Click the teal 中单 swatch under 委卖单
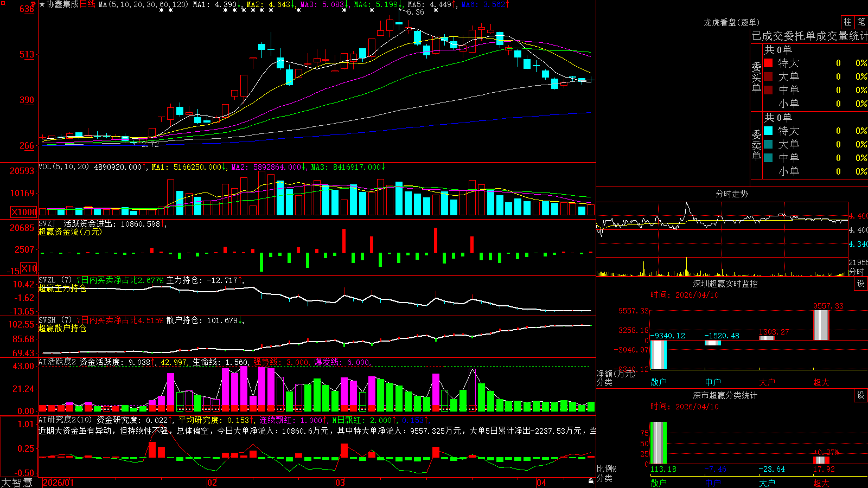 pos(768,158)
